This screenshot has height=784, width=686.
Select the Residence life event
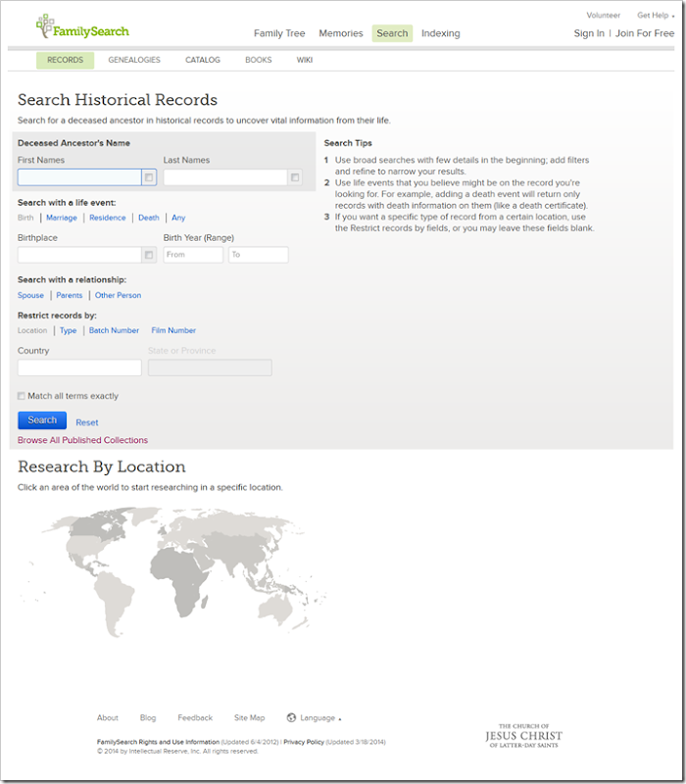tap(108, 218)
